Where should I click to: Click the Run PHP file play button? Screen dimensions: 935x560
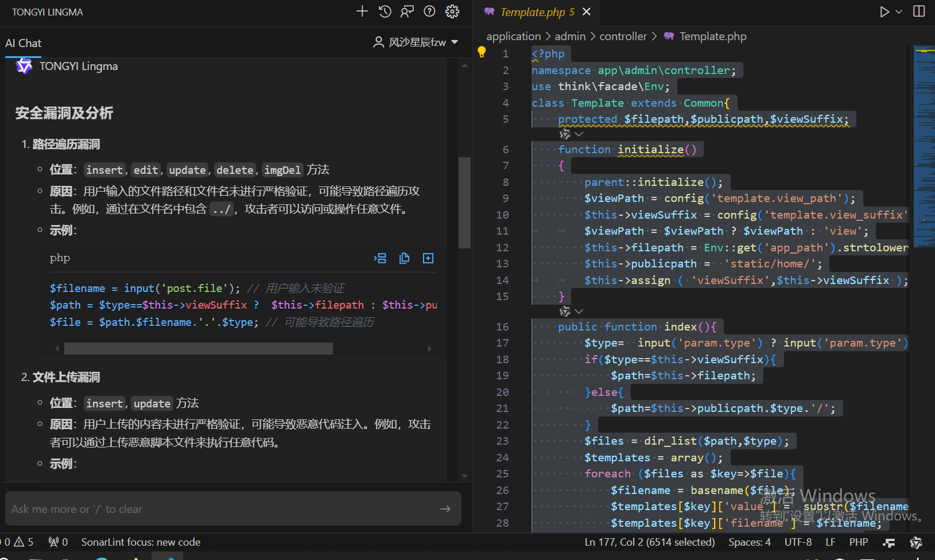pyautogui.click(x=884, y=12)
